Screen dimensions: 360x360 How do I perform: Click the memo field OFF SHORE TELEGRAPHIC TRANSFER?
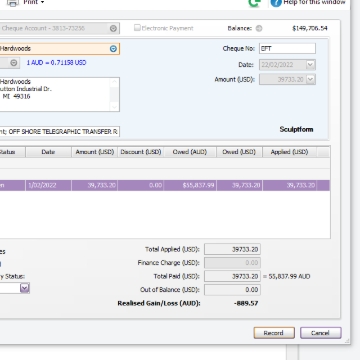[60, 132]
